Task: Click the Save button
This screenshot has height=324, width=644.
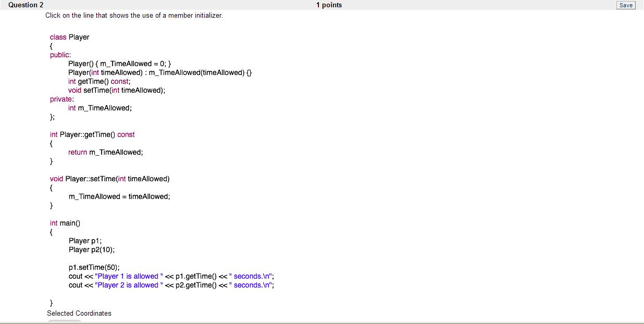Action: coord(625,5)
